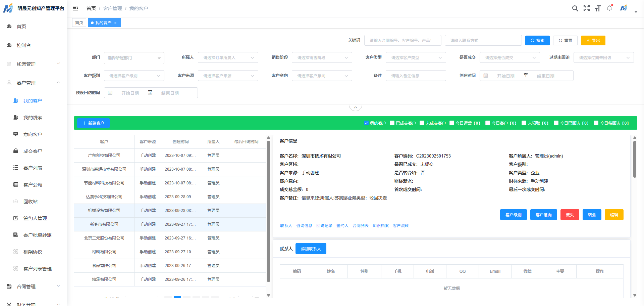The width and height of the screenshot is (644, 306).
Task: Open the 客户类型 dropdown
Action: tap(416, 57)
